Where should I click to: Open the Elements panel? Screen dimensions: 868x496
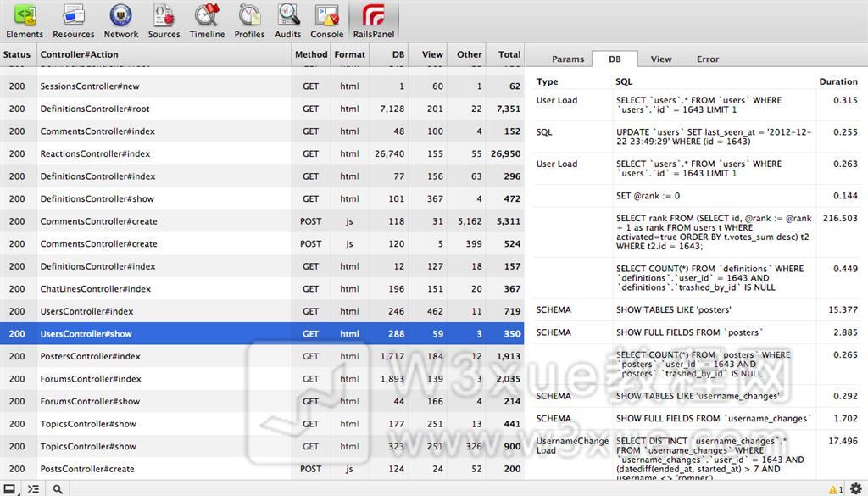point(25,21)
